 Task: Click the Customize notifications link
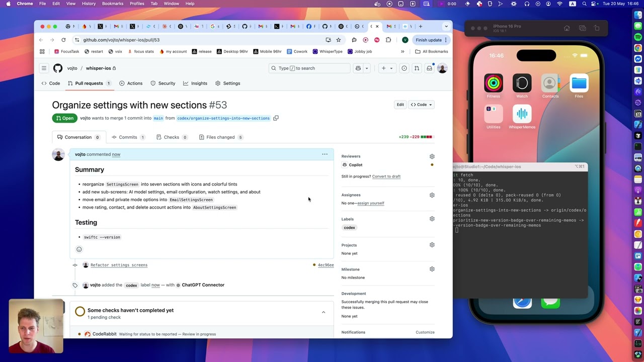click(425, 332)
